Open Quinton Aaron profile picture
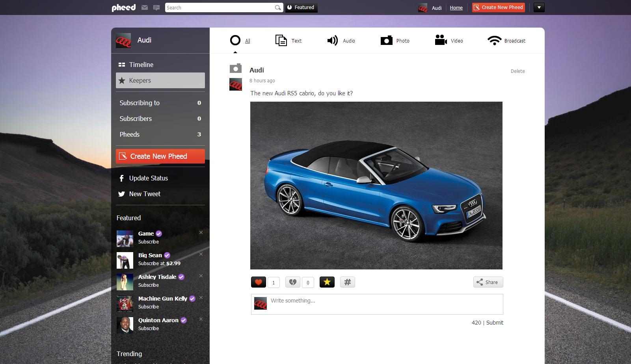The image size is (631, 364). tap(125, 325)
